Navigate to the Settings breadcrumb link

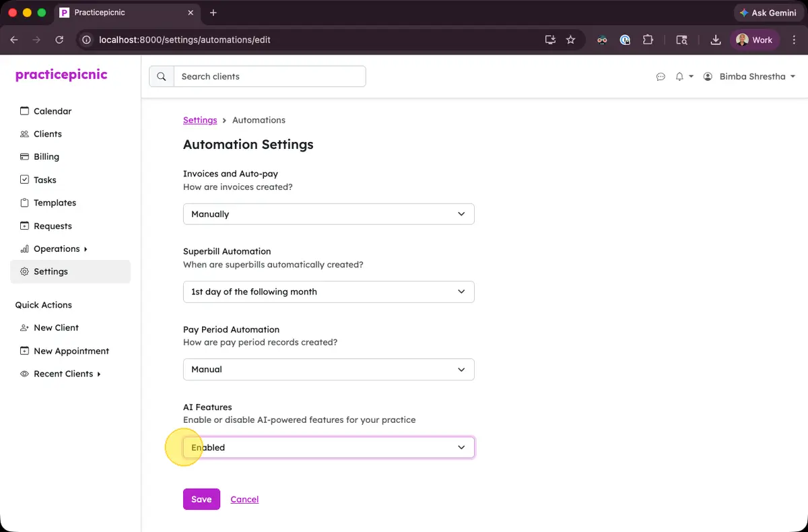click(x=199, y=120)
